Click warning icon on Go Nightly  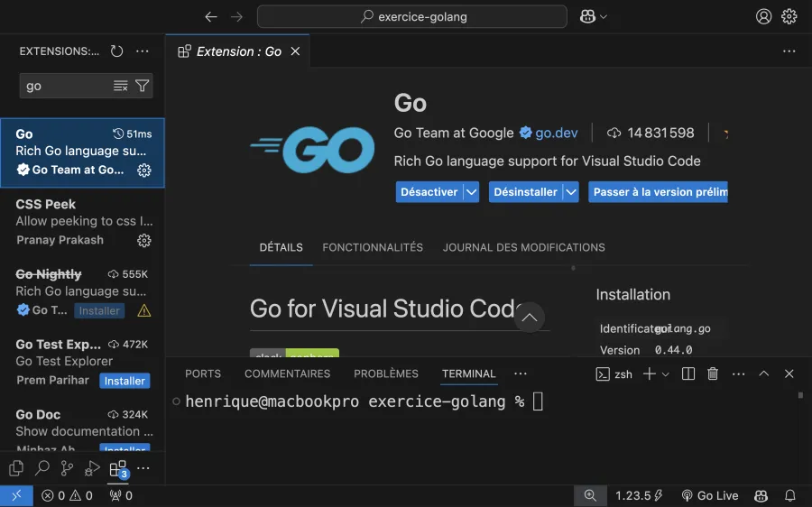click(144, 310)
